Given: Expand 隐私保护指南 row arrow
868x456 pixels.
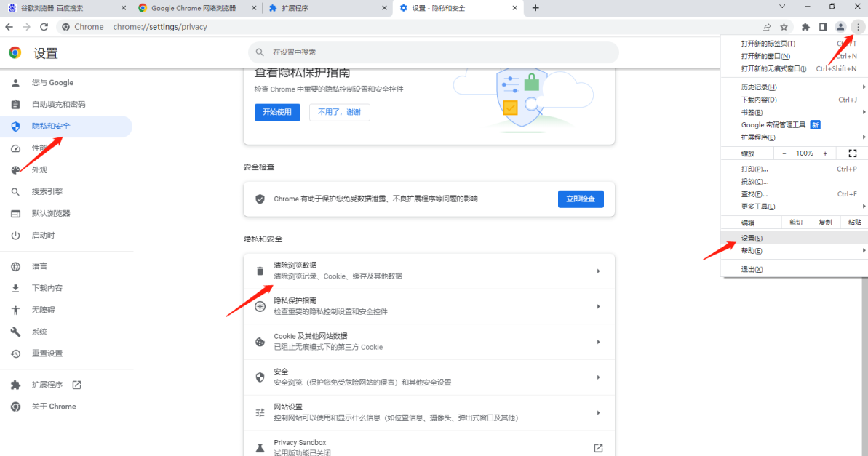Looking at the screenshot, I should 598,307.
